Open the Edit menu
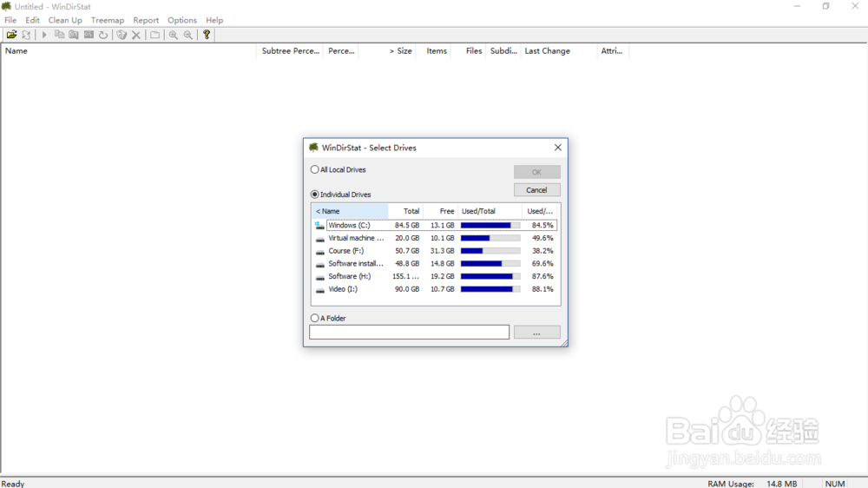 coord(33,20)
